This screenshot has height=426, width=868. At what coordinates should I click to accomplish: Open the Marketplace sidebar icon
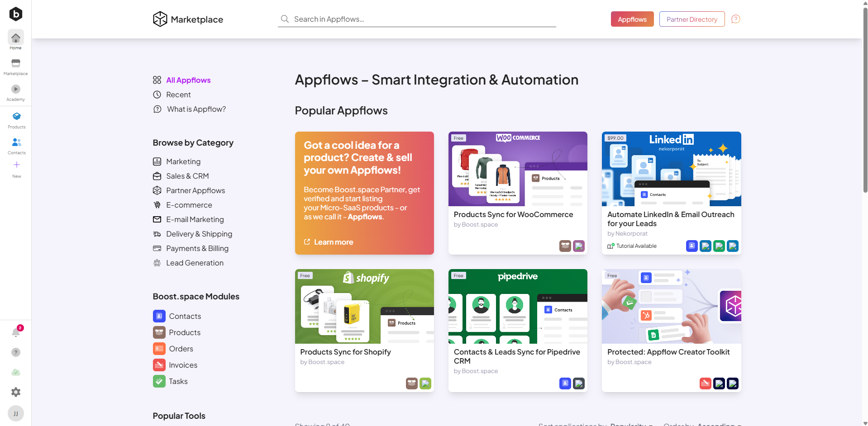click(16, 66)
